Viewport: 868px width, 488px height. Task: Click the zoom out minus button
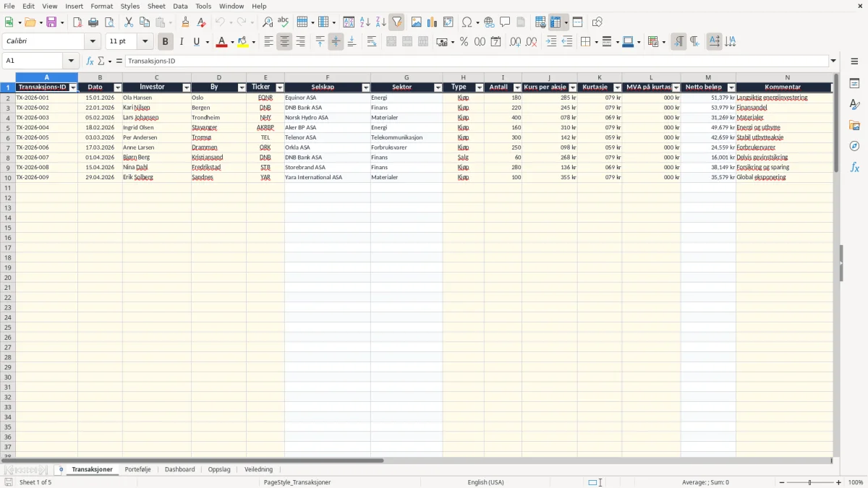(x=780, y=482)
